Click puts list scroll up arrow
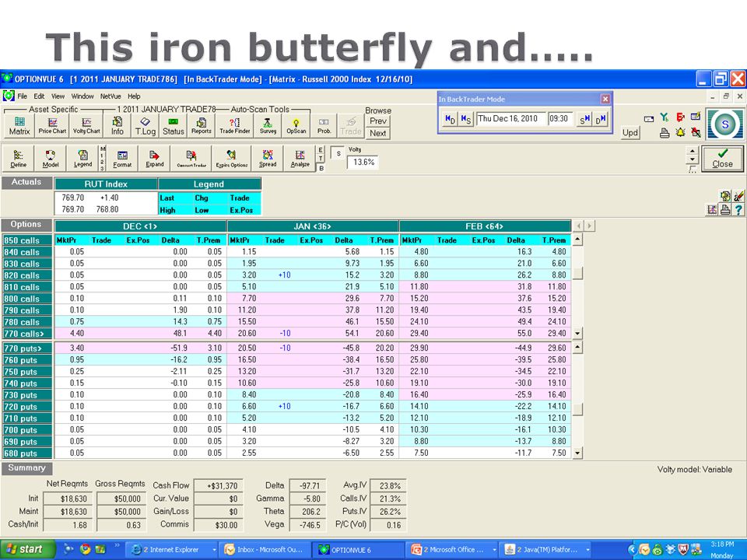The image size is (747, 560). 577,348
